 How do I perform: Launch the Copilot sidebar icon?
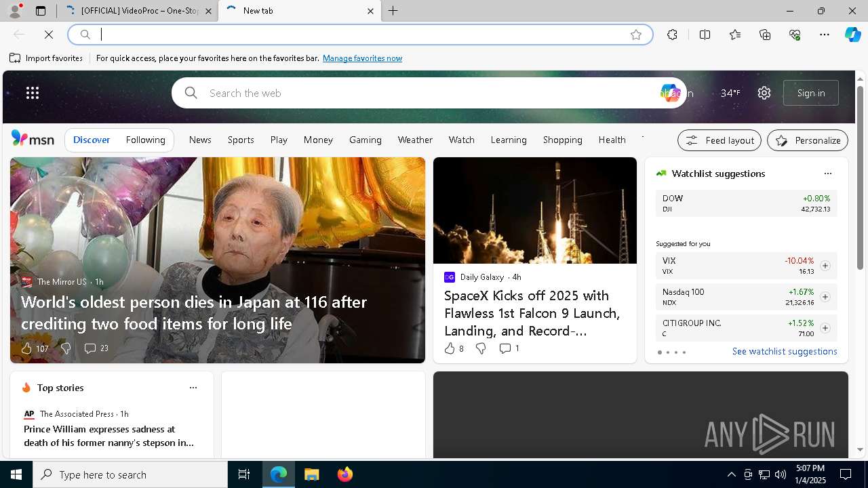tap(853, 35)
